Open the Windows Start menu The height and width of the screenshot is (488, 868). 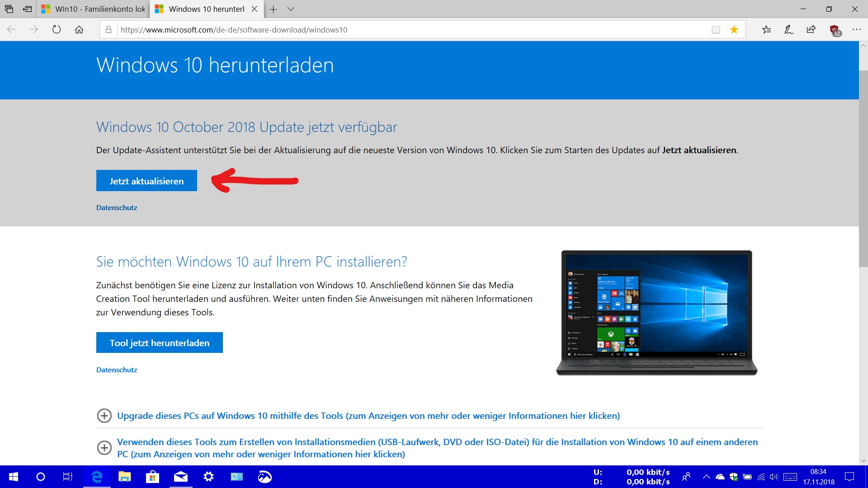[14, 477]
